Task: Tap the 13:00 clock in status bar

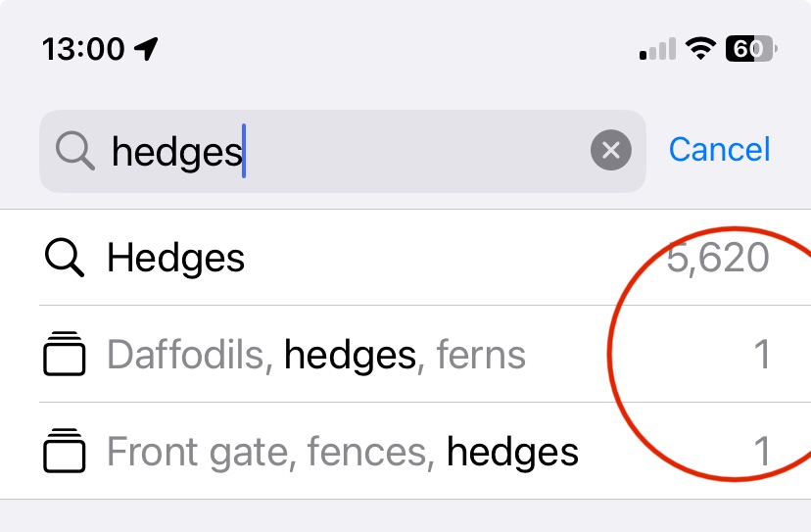Action: click(83, 48)
